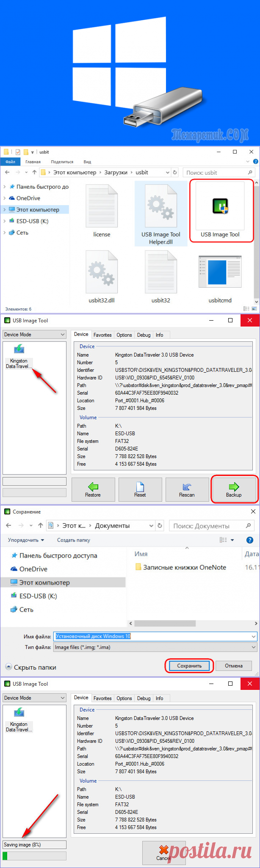Open Панель быстрого доступа in Сохранение dialog
The height and width of the screenshot is (868, 260).
54,555
